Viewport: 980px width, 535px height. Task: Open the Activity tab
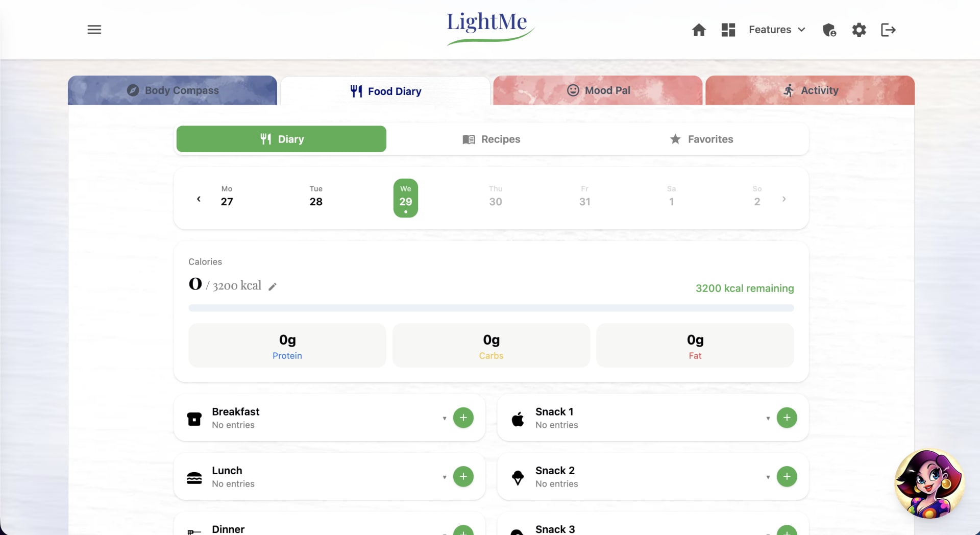pyautogui.click(x=810, y=90)
